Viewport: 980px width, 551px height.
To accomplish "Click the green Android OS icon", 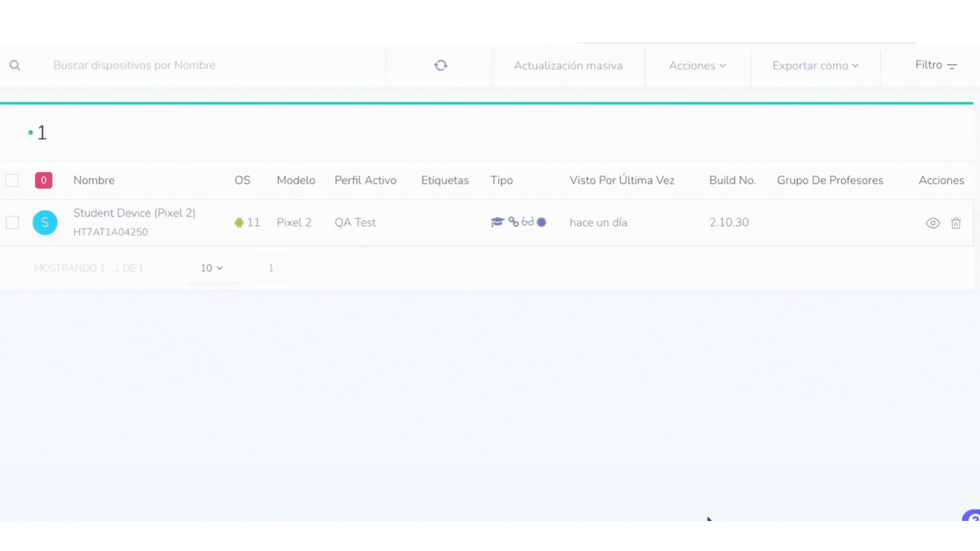I will pos(239,222).
